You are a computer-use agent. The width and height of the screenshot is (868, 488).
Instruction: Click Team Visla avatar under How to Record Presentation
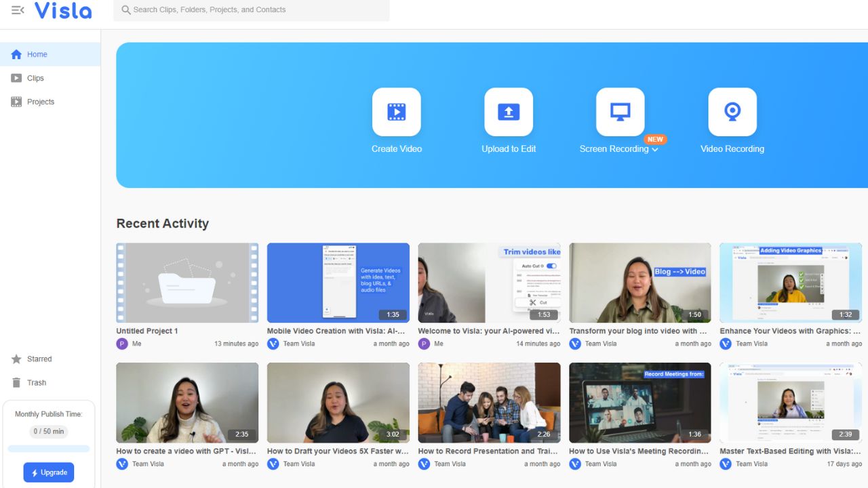(424, 464)
